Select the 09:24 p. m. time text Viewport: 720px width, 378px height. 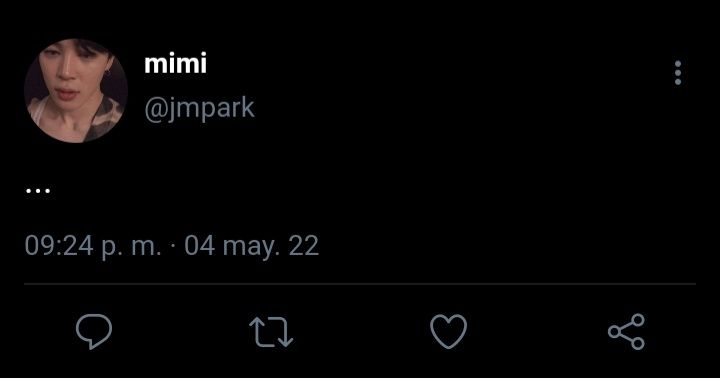93,246
